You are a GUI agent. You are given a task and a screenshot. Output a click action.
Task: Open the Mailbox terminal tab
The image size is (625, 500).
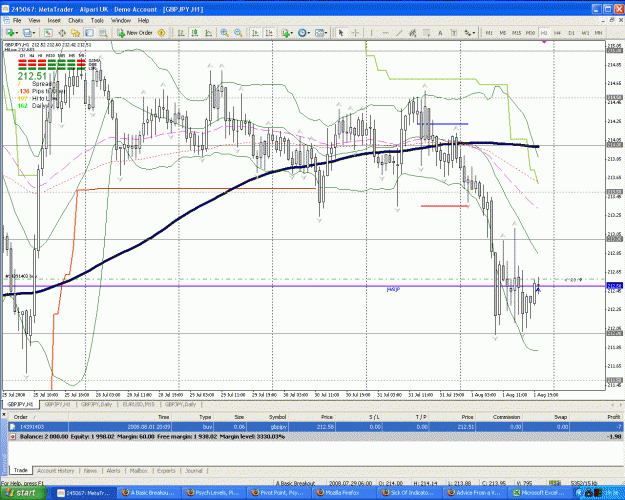[139, 470]
